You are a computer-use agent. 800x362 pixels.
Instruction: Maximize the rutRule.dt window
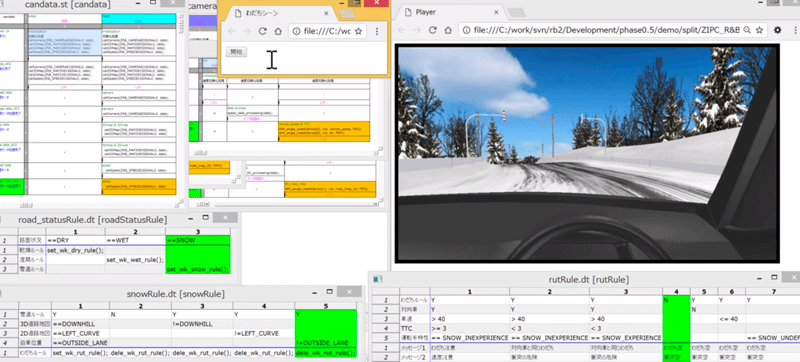(774, 277)
